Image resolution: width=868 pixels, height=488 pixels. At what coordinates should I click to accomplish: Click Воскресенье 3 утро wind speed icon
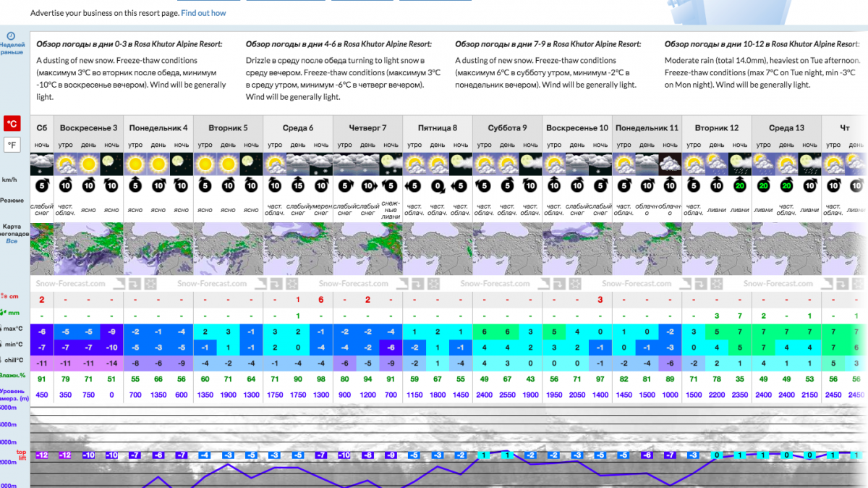tap(65, 186)
